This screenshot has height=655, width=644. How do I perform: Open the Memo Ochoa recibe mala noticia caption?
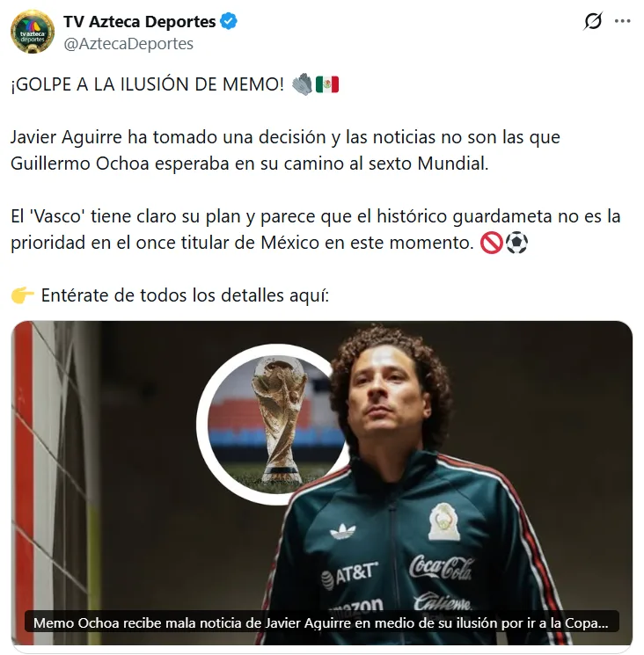[x=322, y=622]
